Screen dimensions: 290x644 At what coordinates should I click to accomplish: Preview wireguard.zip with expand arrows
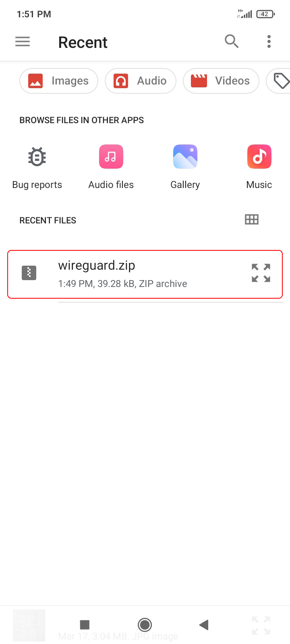tap(261, 273)
